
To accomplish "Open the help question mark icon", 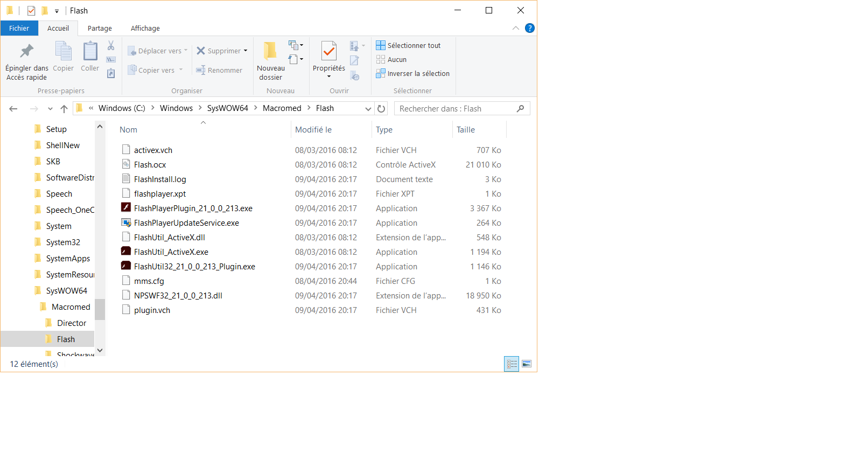I will (530, 28).
